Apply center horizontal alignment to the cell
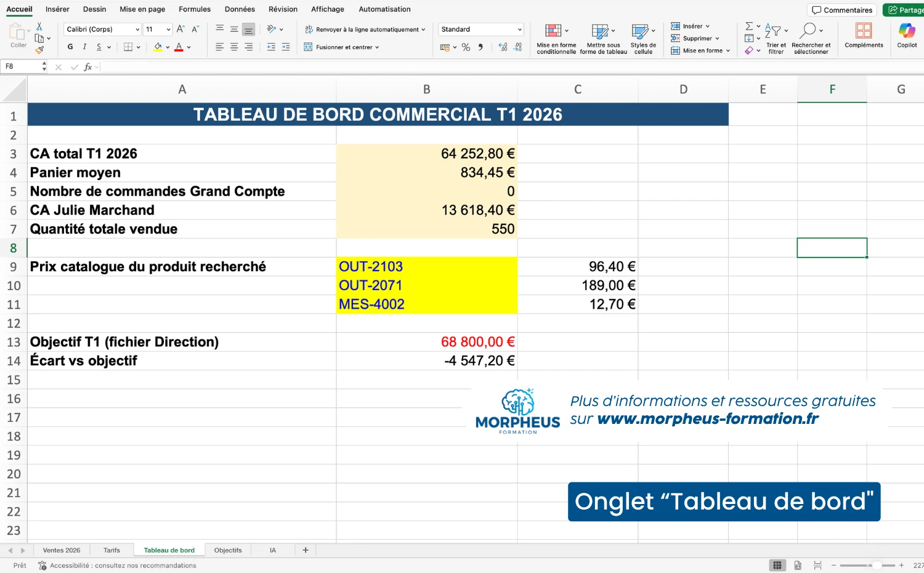924x573 pixels. point(234,47)
